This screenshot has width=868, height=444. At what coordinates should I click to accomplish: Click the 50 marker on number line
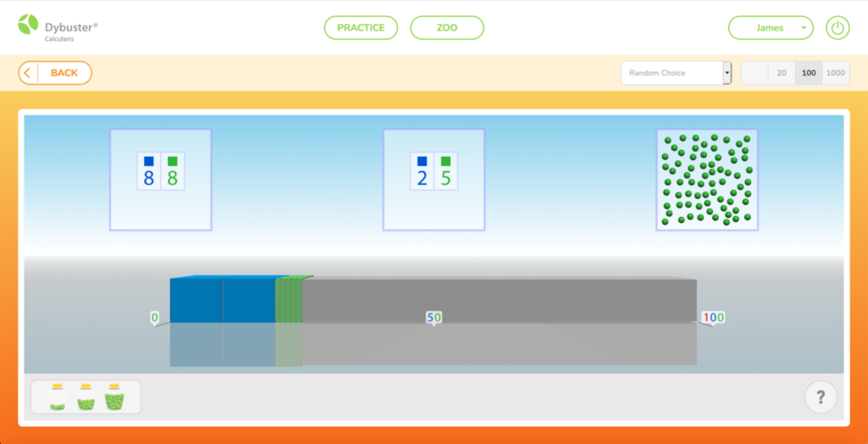433,318
